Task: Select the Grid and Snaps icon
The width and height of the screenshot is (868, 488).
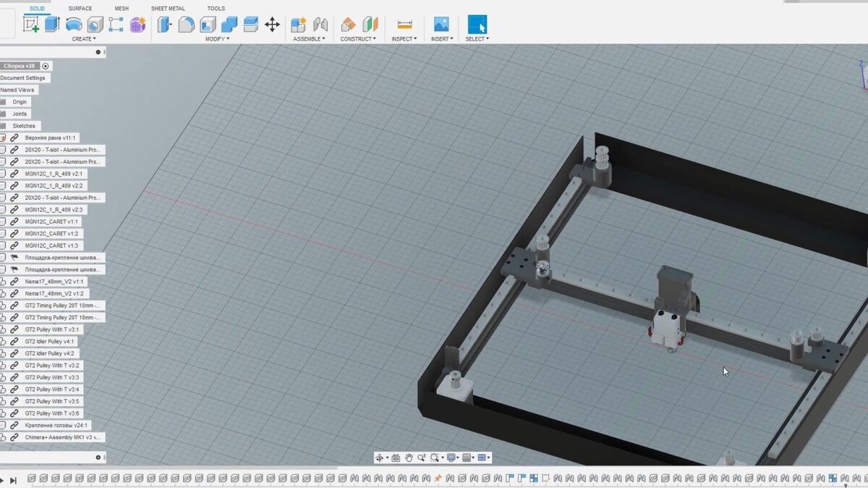Action: tap(467, 458)
